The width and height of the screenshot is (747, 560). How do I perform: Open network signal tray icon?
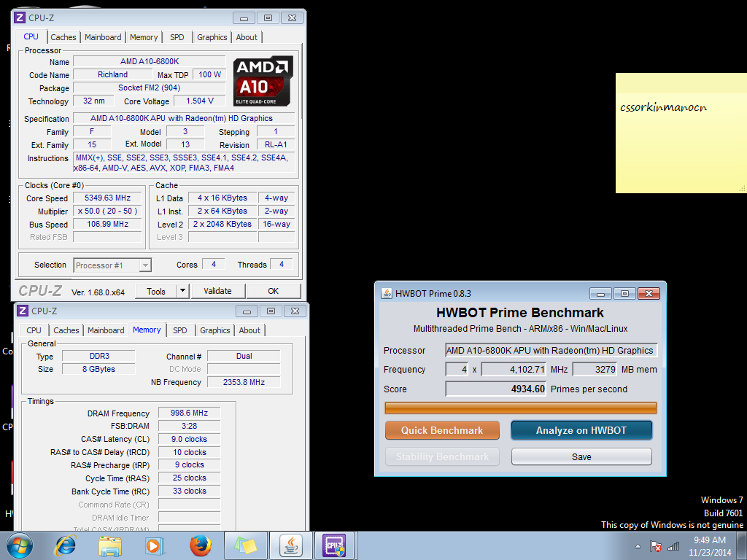[x=673, y=546]
